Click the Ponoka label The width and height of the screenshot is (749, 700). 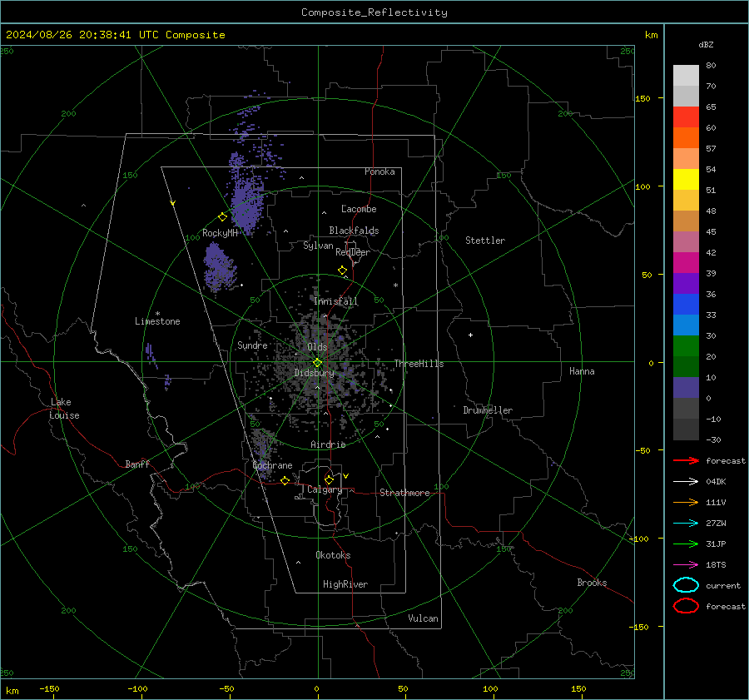[x=379, y=171]
